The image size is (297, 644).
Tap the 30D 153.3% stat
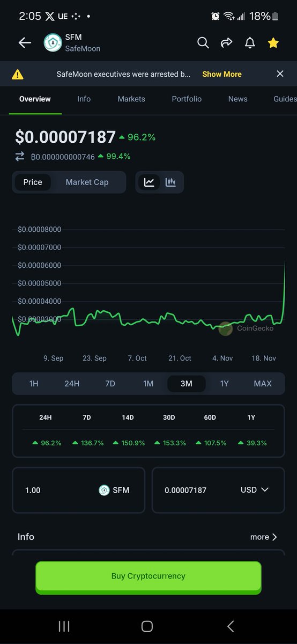click(x=169, y=443)
